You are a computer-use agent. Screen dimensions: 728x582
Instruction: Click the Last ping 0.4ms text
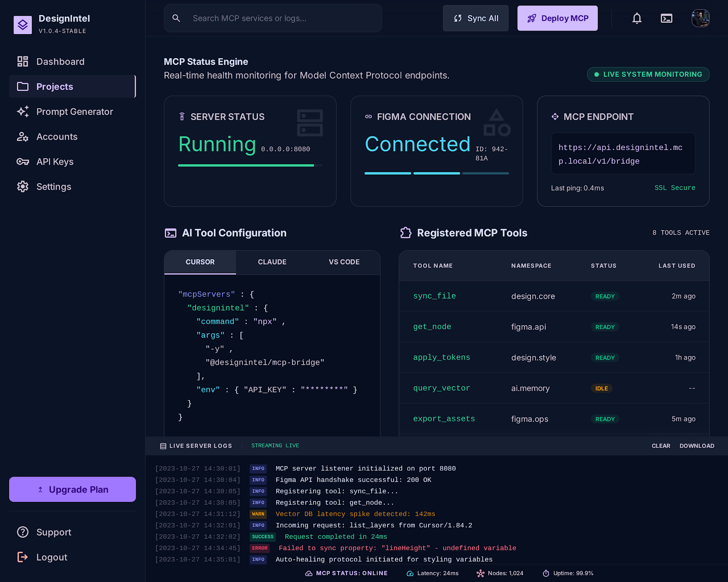(x=577, y=188)
